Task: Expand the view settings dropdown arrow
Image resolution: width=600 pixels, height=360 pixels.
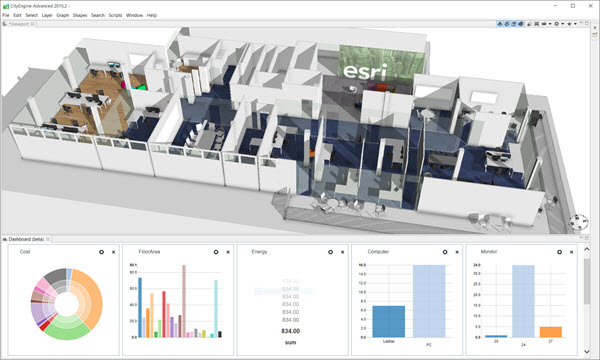Action: click(563, 24)
